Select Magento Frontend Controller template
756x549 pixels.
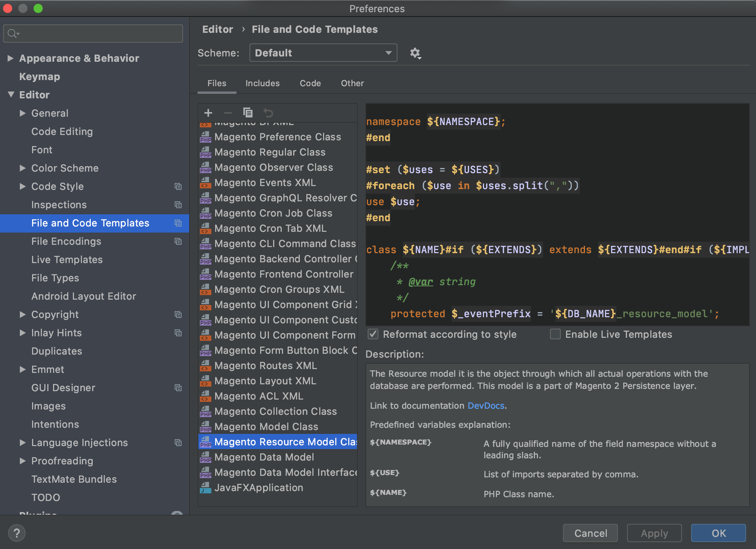[278, 274]
